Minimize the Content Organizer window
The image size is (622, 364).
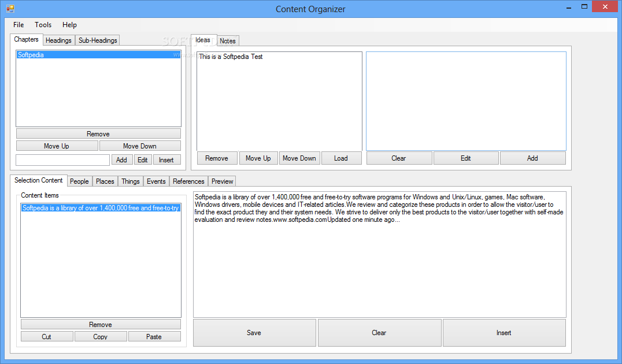coord(568,7)
